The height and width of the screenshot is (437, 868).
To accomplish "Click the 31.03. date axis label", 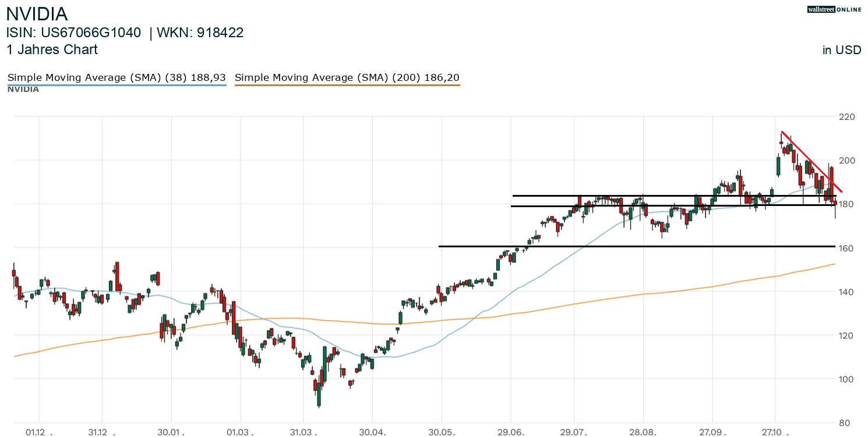I will [x=303, y=432].
